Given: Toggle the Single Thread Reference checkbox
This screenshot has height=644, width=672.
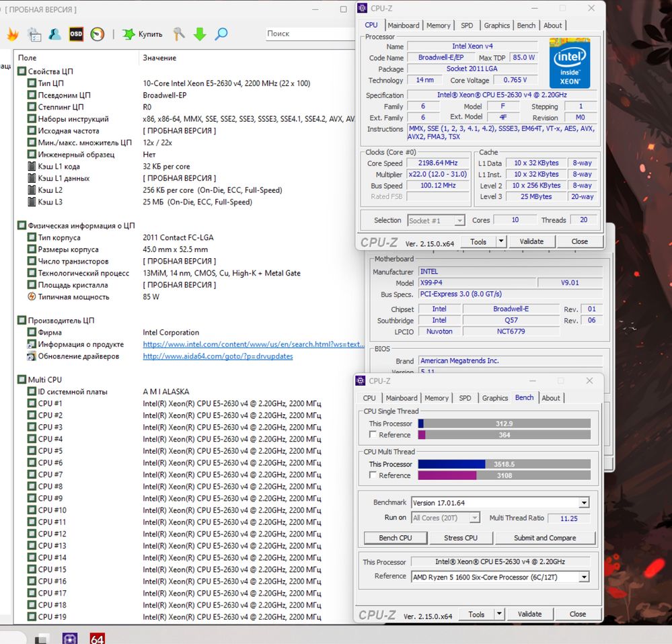Looking at the screenshot, I should [x=373, y=434].
